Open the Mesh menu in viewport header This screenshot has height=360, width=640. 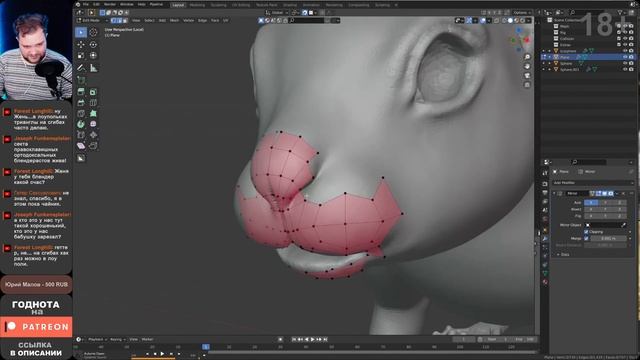pos(174,20)
